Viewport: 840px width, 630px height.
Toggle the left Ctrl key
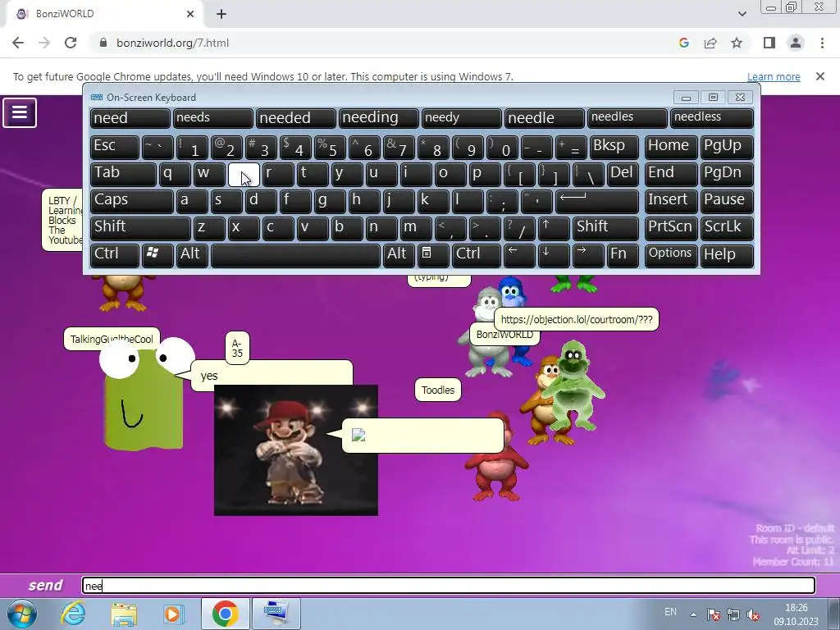pos(115,255)
